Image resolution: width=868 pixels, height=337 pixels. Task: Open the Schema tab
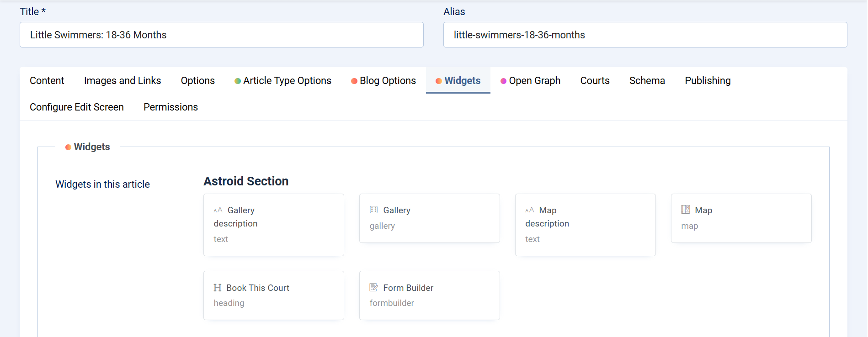point(647,80)
